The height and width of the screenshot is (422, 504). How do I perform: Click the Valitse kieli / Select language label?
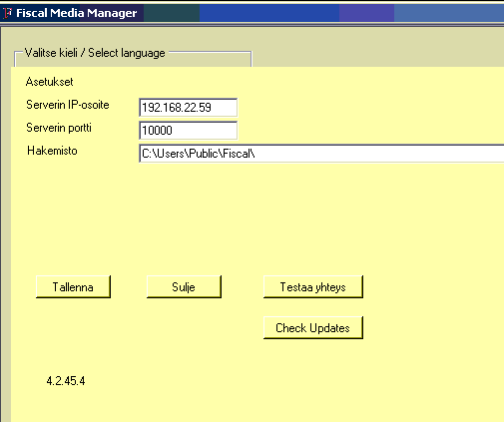pyautogui.click(x=95, y=53)
